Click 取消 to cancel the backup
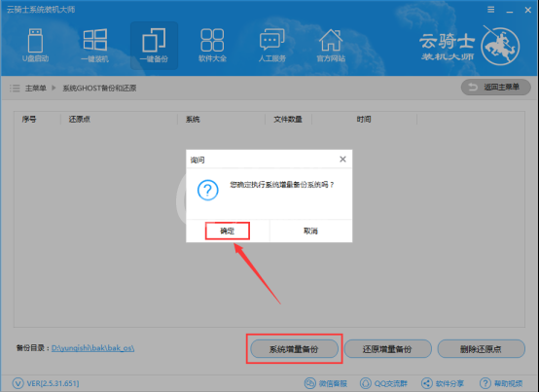Image resolution: width=539 pixels, height=392 pixels. pos(310,231)
